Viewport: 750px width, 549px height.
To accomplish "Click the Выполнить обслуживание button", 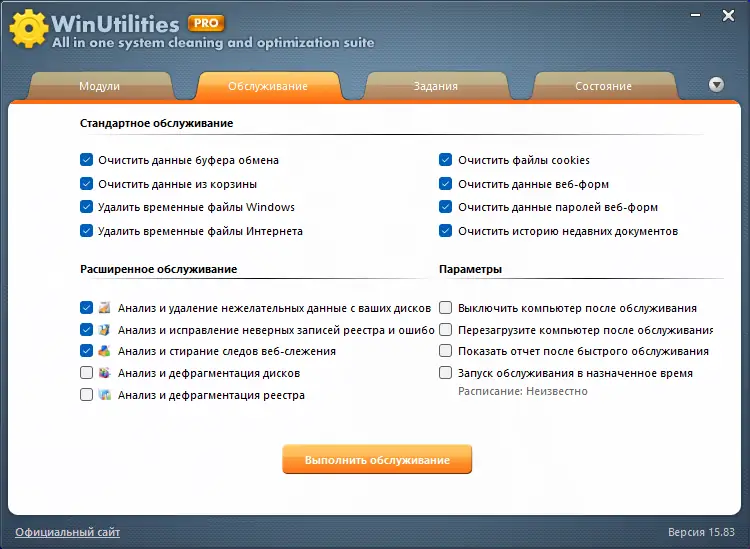I will (x=377, y=460).
